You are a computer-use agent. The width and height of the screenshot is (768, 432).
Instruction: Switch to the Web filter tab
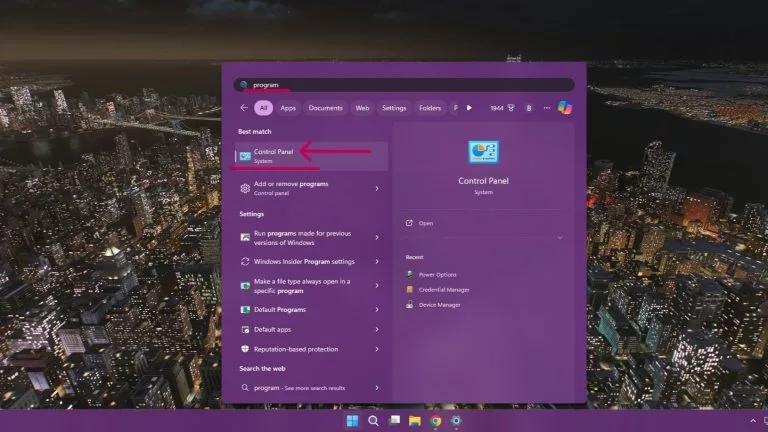pos(362,108)
